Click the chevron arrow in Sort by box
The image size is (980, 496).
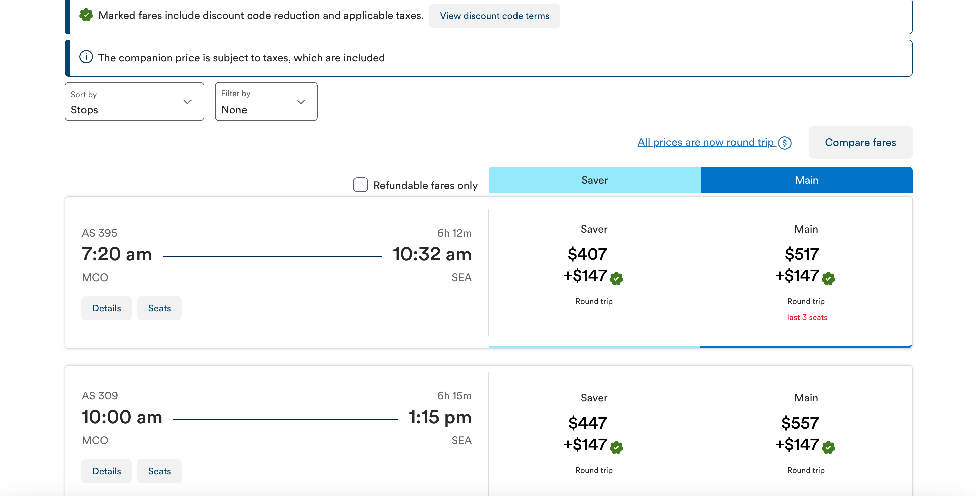187,102
